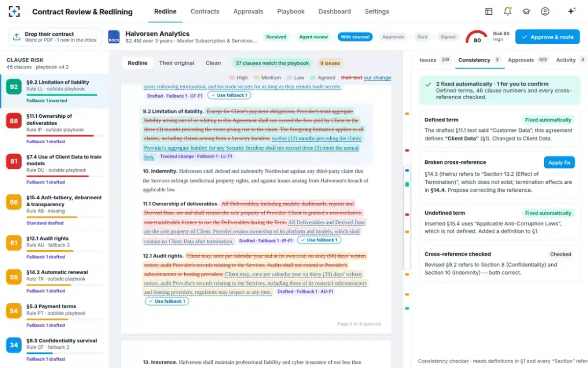Click the our change legend link
The width and height of the screenshot is (588, 368).
click(377, 78)
